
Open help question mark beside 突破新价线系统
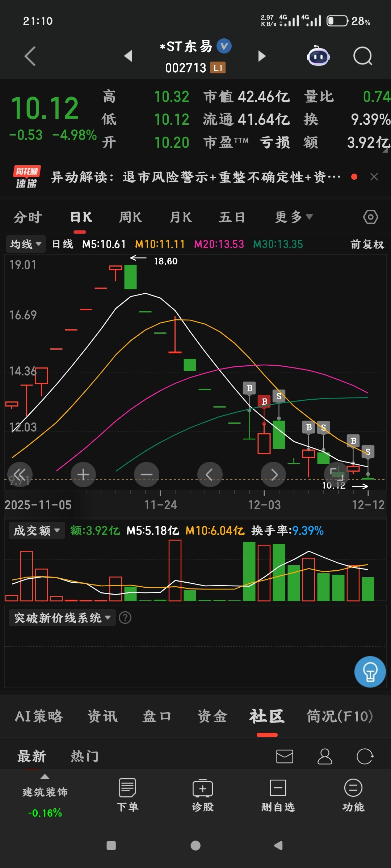(125, 618)
